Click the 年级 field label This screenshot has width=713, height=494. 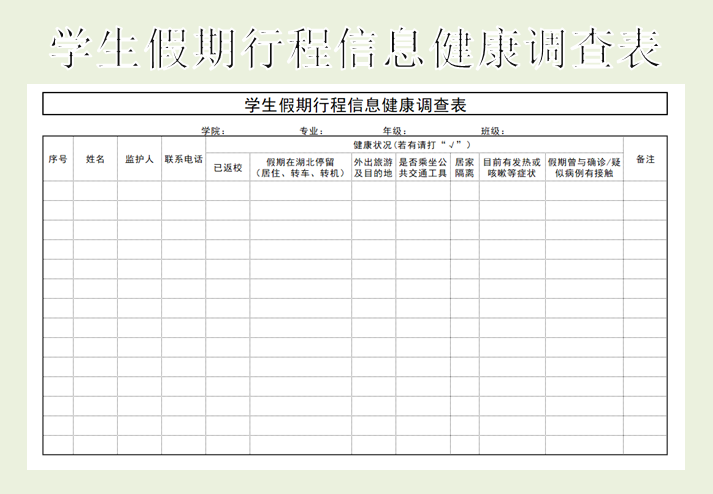[394, 131]
